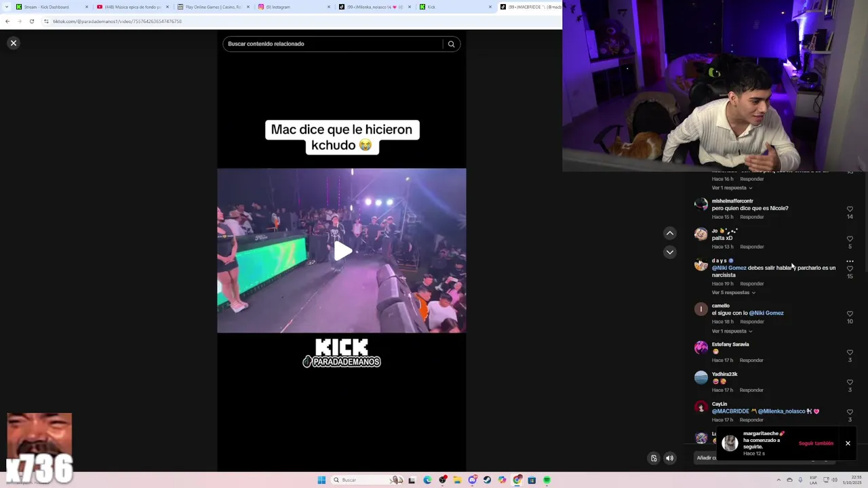The height and width of the screenshot is (488, 868).
Task: Reply to Estefany Saravia's comment
Action: pyautogui.click(x=751, y=361)
